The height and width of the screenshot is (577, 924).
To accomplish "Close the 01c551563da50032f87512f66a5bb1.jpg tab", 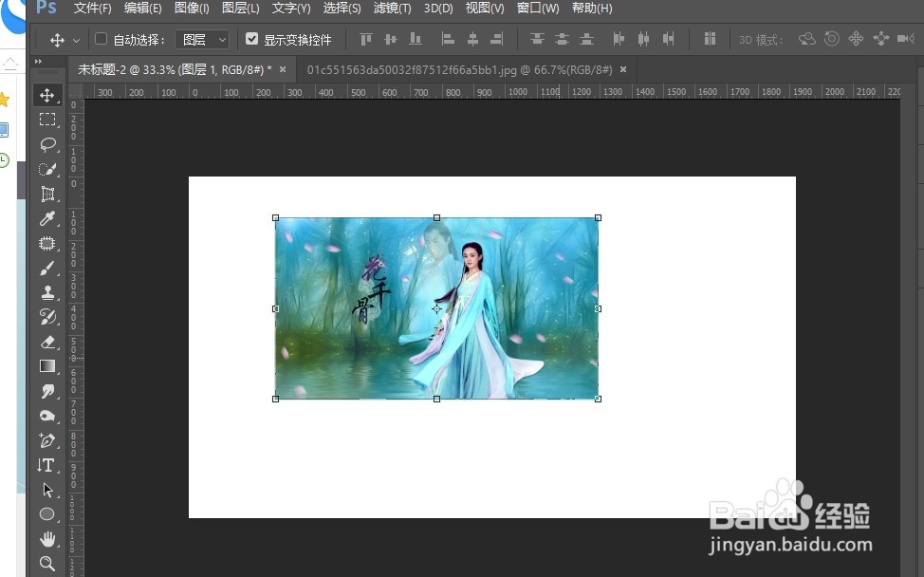I will tap(623, 69).
